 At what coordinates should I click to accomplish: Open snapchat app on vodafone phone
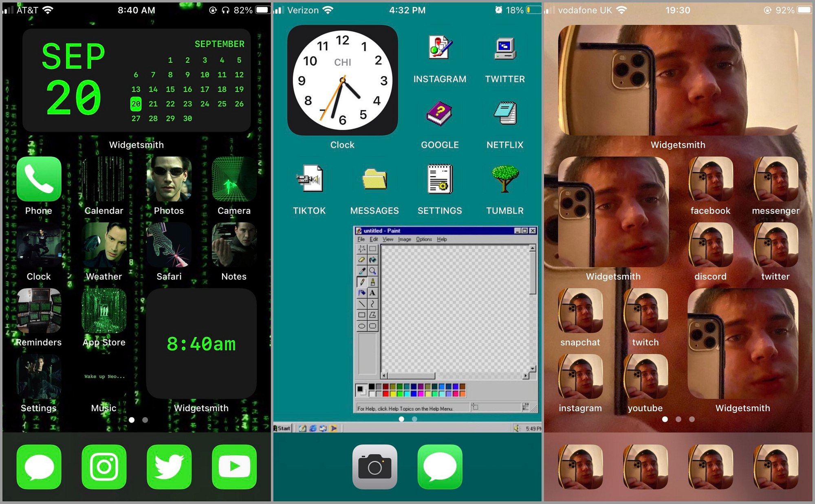click(581, 311)
